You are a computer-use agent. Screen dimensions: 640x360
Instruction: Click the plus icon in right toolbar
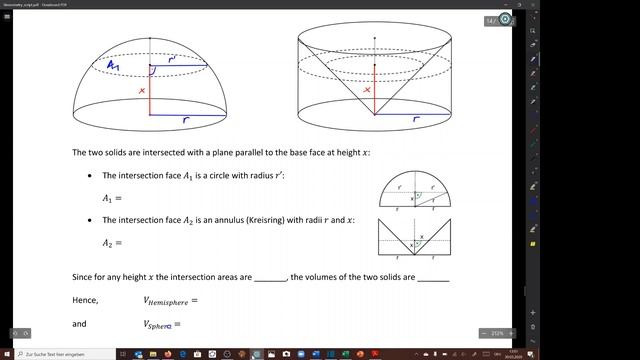pos(533,313)
